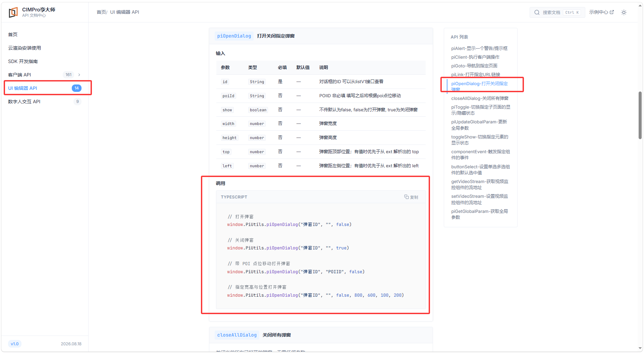Click the closeAllDialog heading tag
The height and width of the screenshot is (353, 644).
(237, 335)
